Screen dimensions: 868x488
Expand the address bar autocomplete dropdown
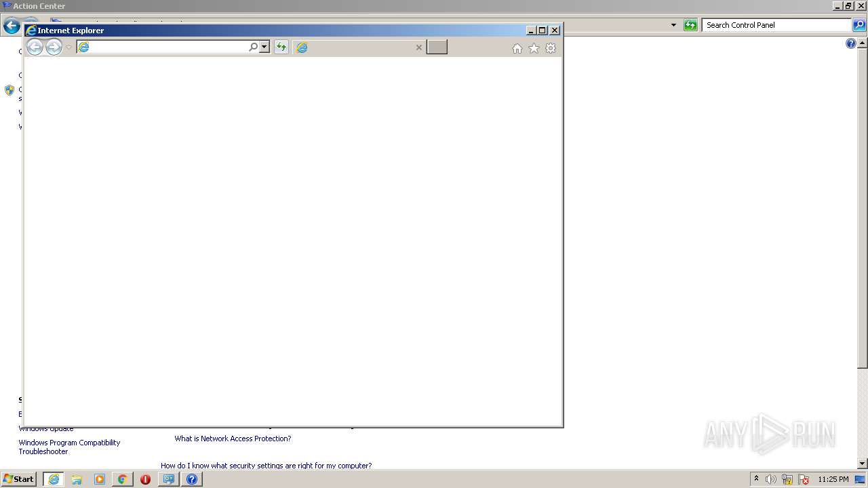click(x=264, y=47)
